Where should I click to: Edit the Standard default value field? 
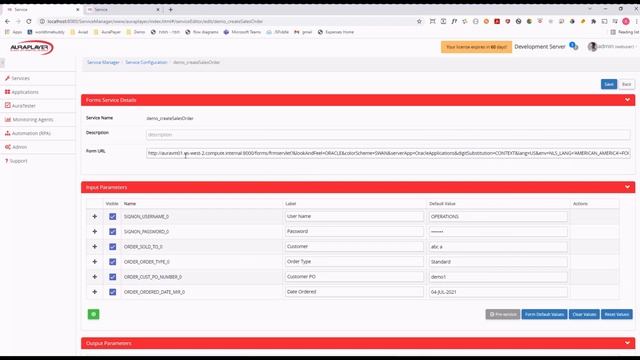tap(498, 262)
